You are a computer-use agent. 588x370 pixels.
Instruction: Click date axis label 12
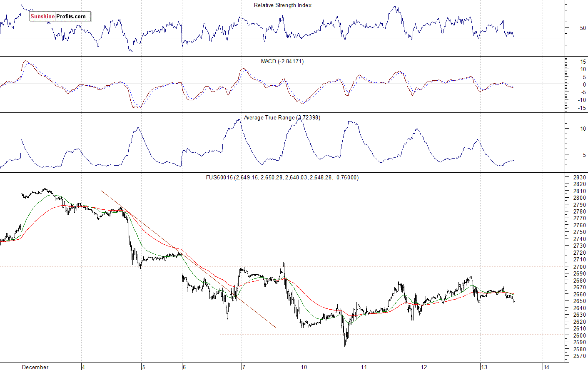(x=424, y=367)
